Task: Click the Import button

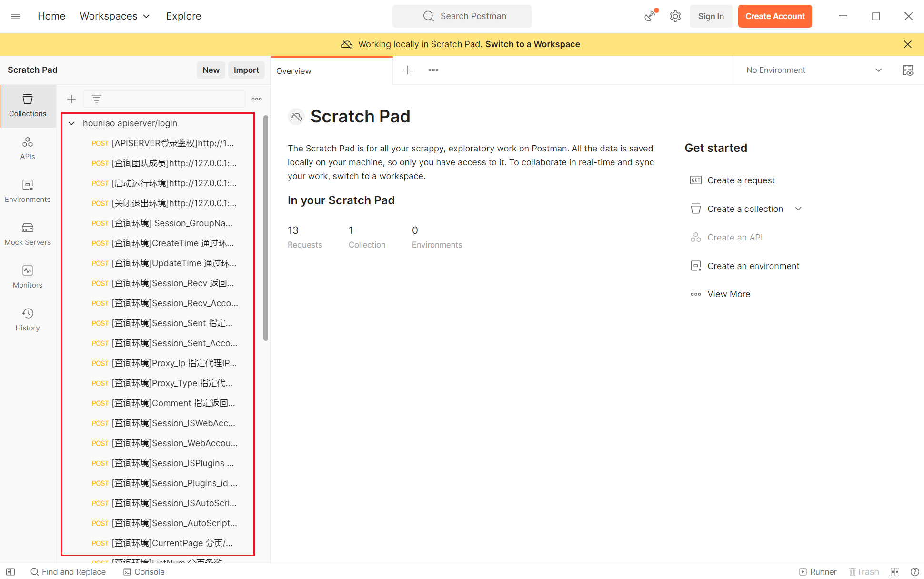Action: [246, 70]
